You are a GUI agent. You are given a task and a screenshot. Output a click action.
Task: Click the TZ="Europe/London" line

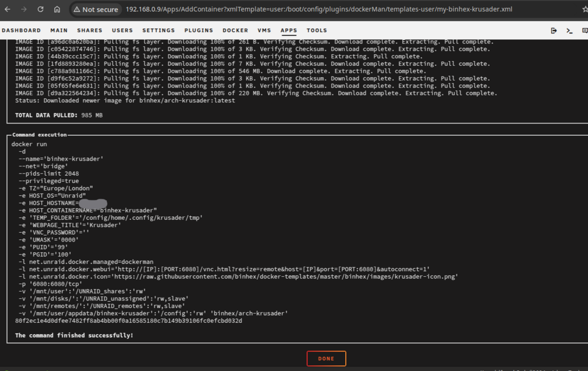[55, 188]
